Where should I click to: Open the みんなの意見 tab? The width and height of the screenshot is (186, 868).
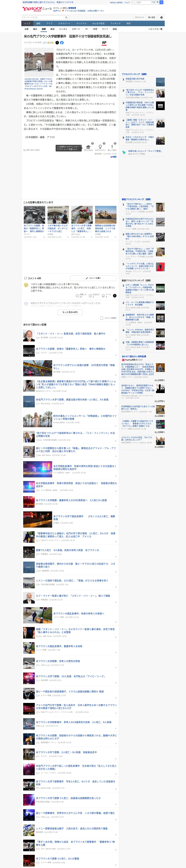(x=98, y=23)
